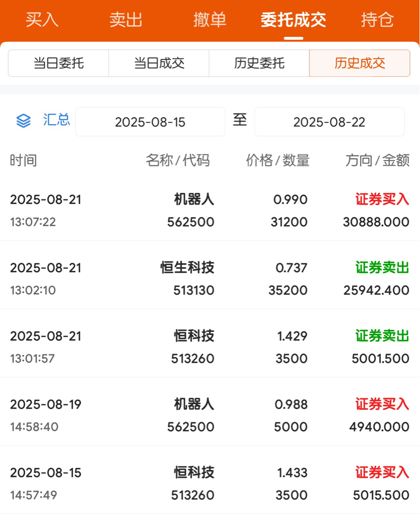Show 当日成交 records
420x514 pixels.
pyautogui.click(x=159, y=63)
